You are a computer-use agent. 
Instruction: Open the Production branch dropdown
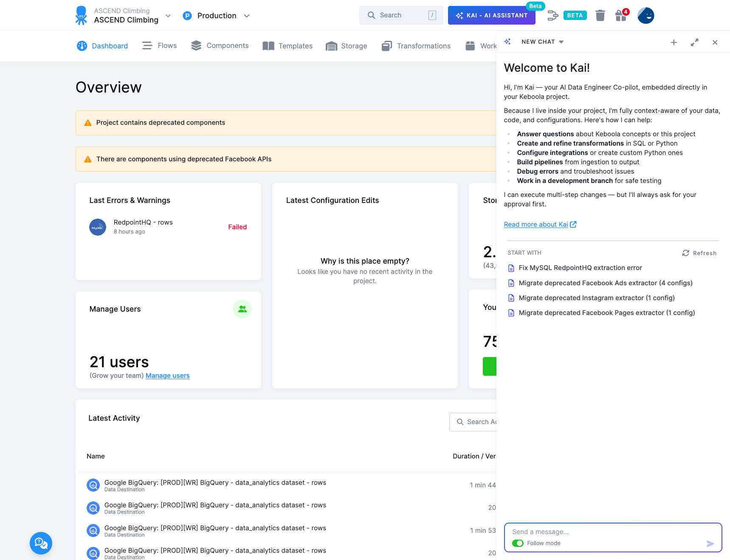click(247, 16)
